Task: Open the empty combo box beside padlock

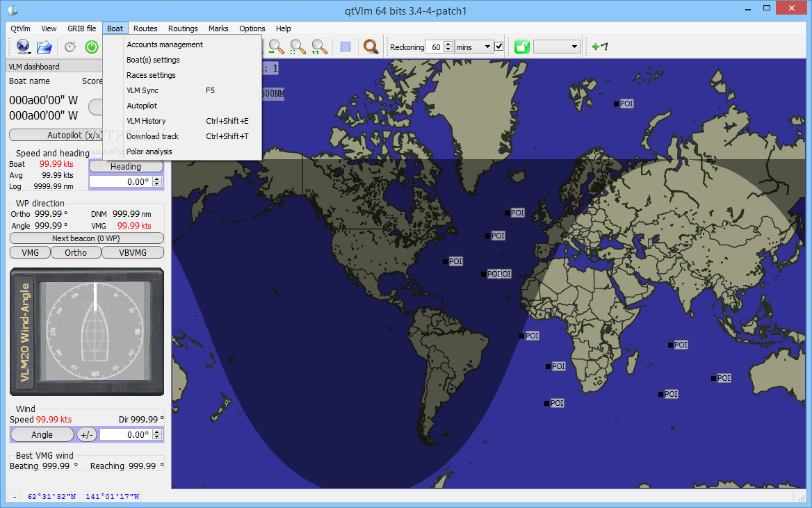Action: pos(557,47)
